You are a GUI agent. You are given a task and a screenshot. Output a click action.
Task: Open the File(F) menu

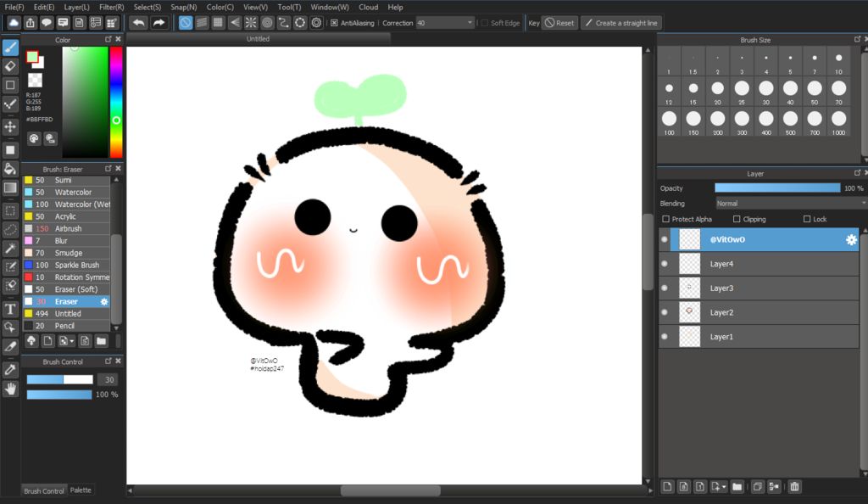pyautogui.click(x=14, y=7)
